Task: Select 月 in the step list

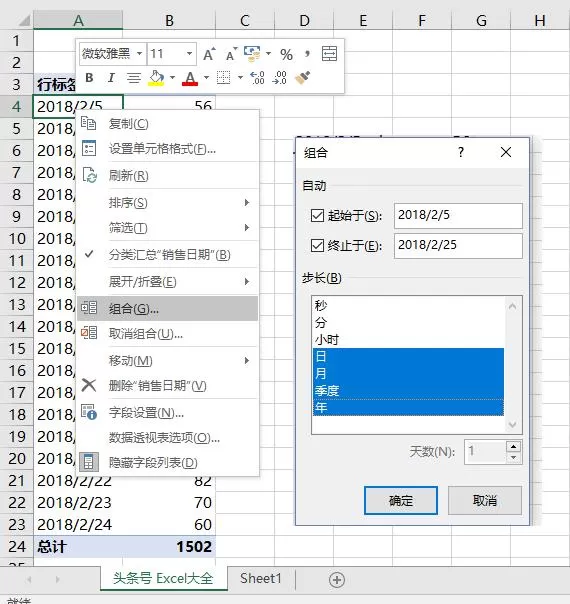Action: (408, 373)
